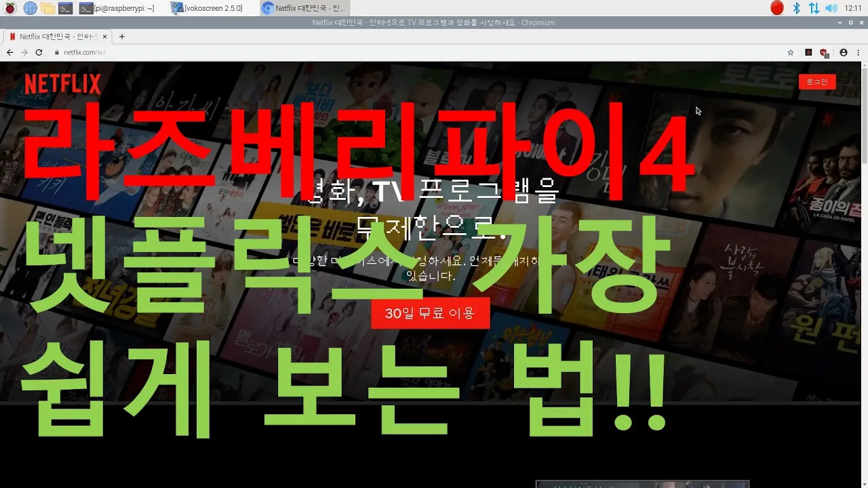Screen dimensions: 868x488
Task: Open the Chromium three-dot menu
Action: (858, 52)
